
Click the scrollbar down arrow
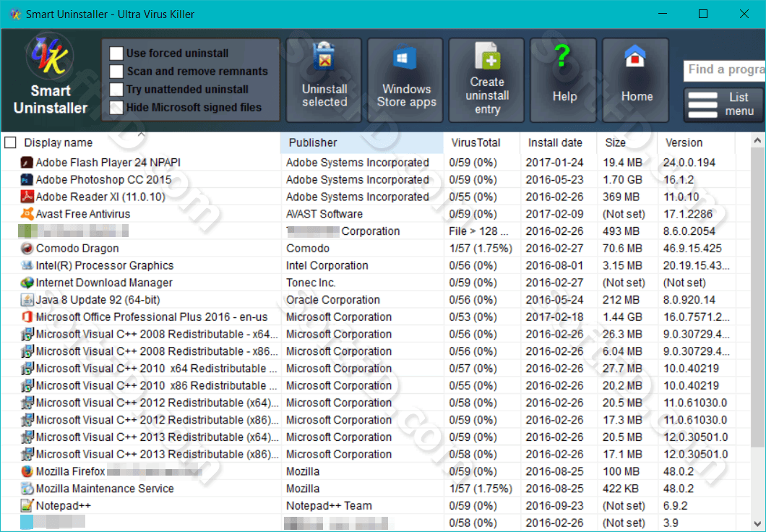(757, 523)
